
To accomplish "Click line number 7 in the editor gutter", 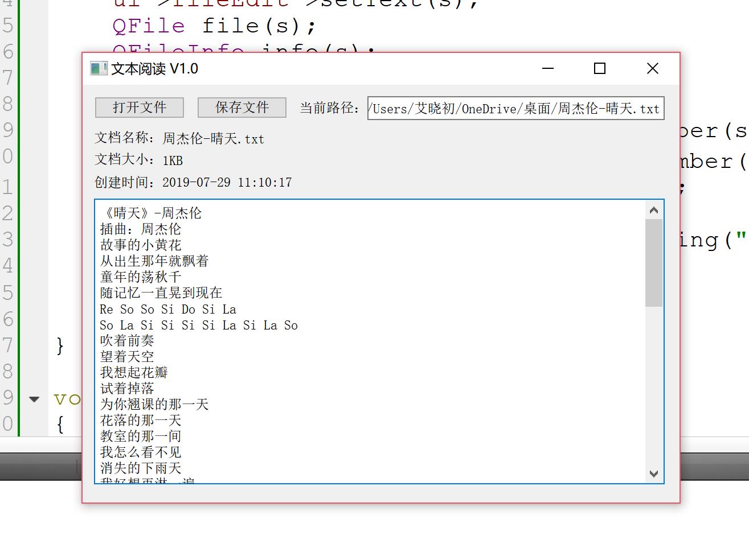I will pyautogui.click(x=8, y=76).
